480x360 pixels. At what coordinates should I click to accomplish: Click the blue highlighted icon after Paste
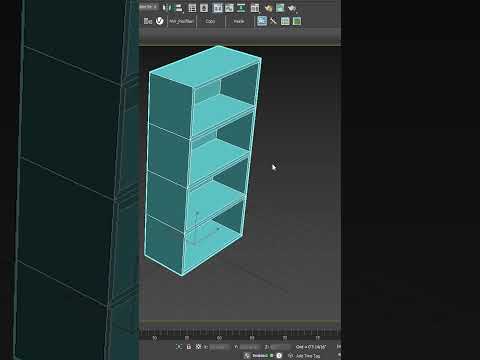(x=262, y=21)
